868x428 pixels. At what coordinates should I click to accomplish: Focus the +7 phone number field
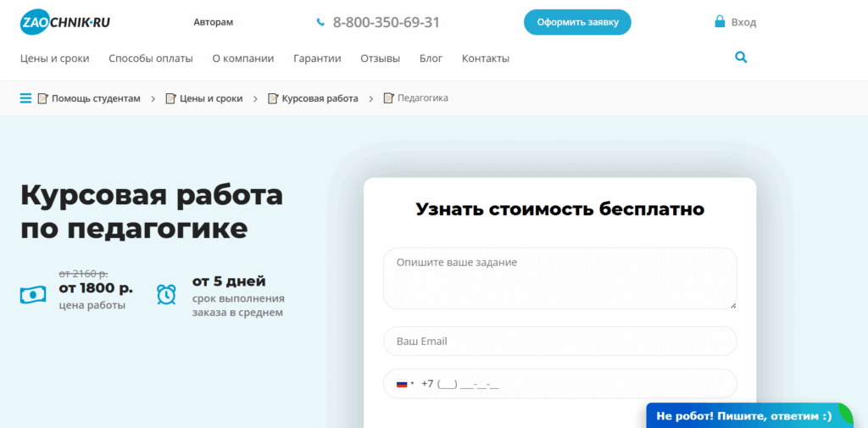point(560,384)
